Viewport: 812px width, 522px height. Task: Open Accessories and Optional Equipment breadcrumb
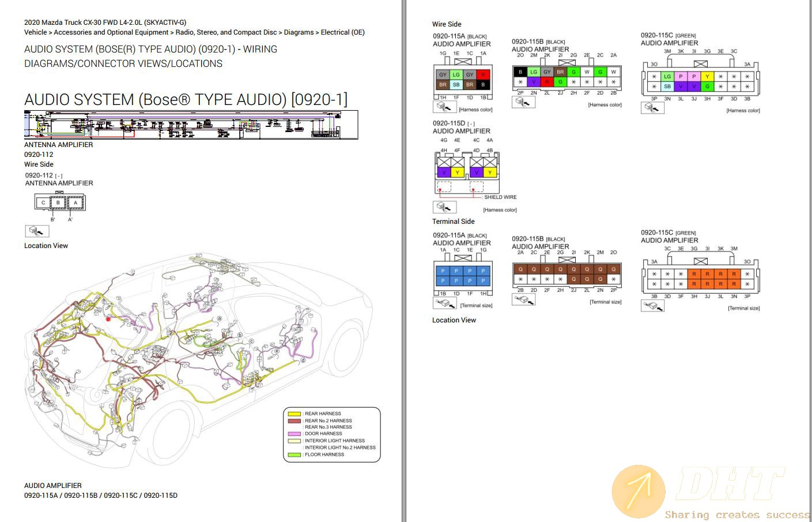[111, 32]
